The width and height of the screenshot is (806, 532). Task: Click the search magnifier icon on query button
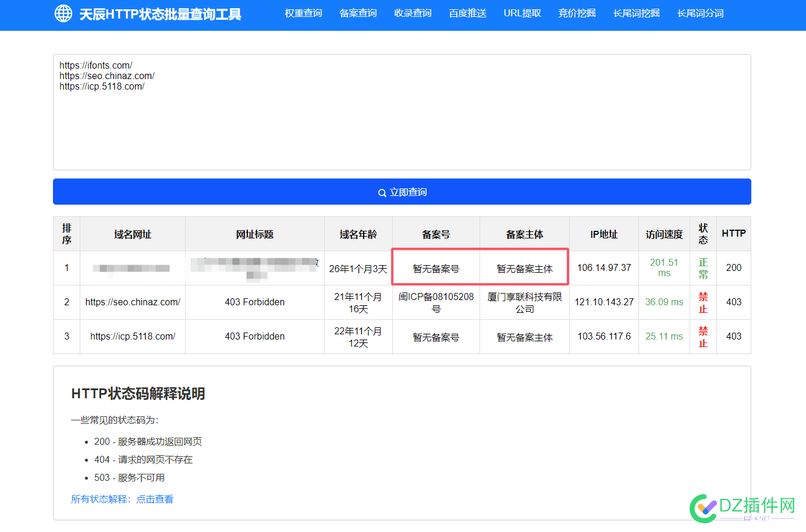(382, 193)
